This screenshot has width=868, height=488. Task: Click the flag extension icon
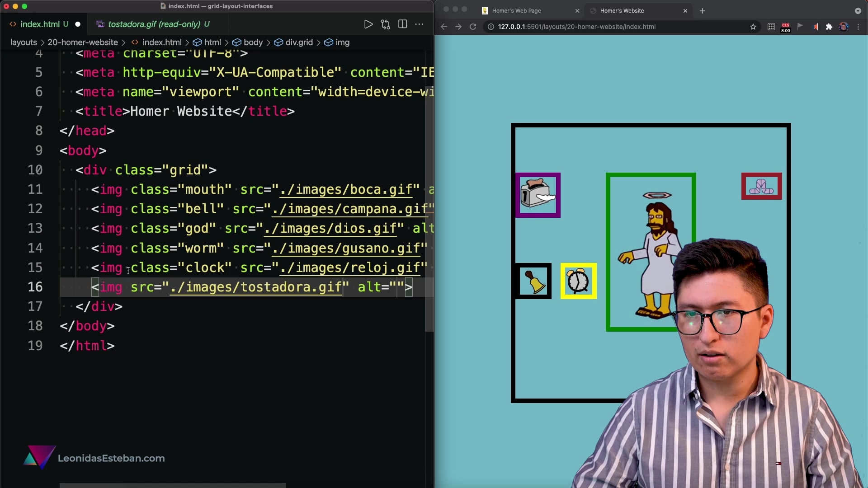coord(800,27)
